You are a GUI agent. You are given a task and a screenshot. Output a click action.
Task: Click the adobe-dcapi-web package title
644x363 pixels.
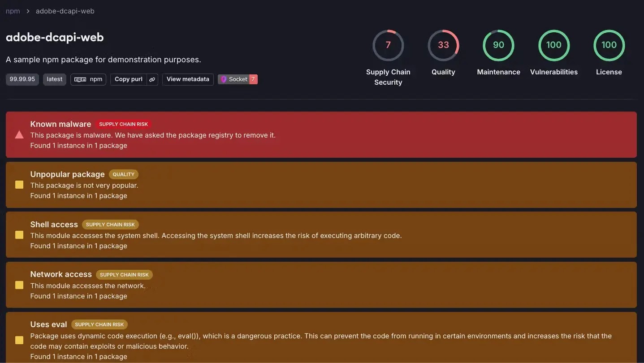(x=55, y=37)
